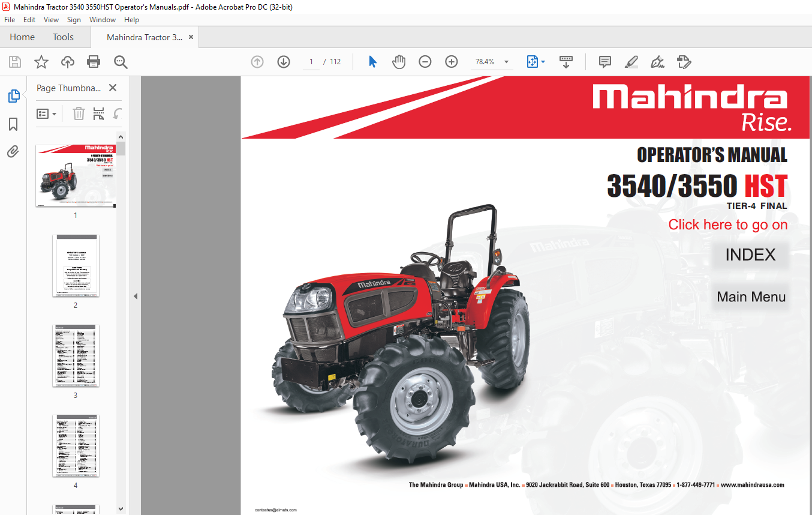Viewport: 812px width, 515px height.
Task: Zoom in with plus button
Action: tap(452, 62)
